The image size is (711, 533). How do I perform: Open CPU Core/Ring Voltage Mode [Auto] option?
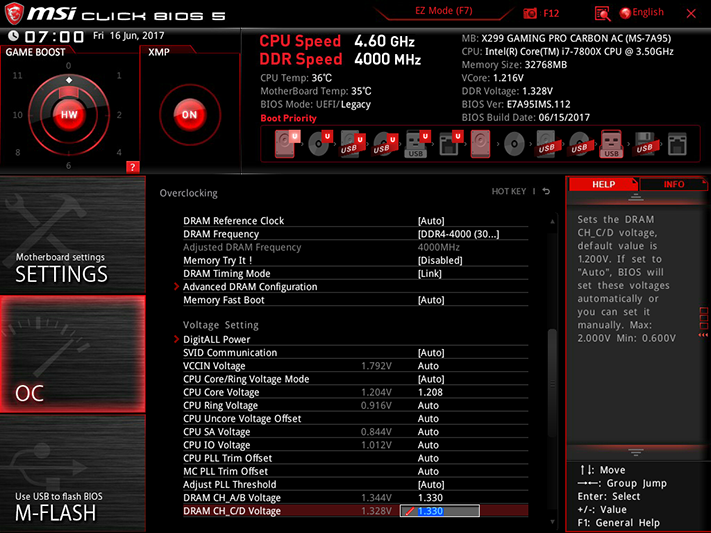431,379
